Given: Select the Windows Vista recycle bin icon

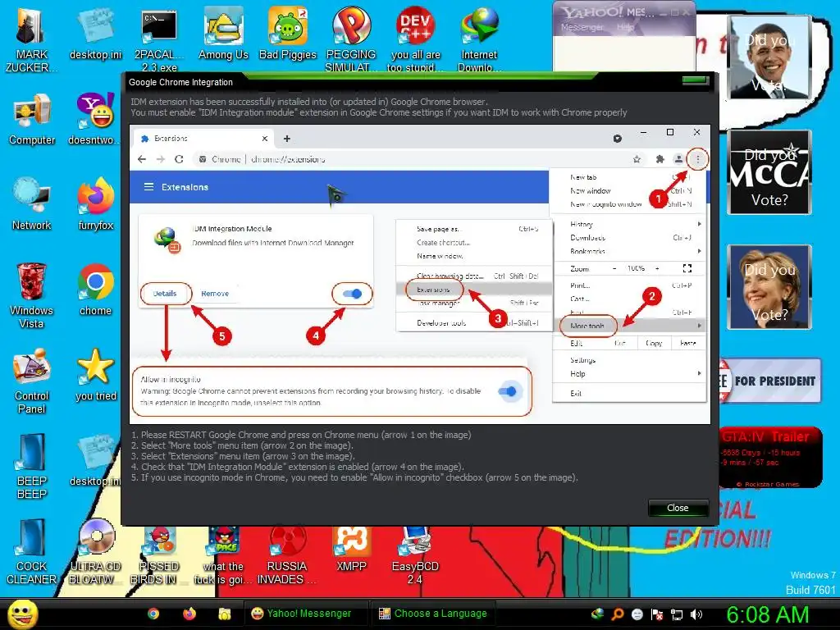Looking at the screenshot, I should [x=31, y=294].
